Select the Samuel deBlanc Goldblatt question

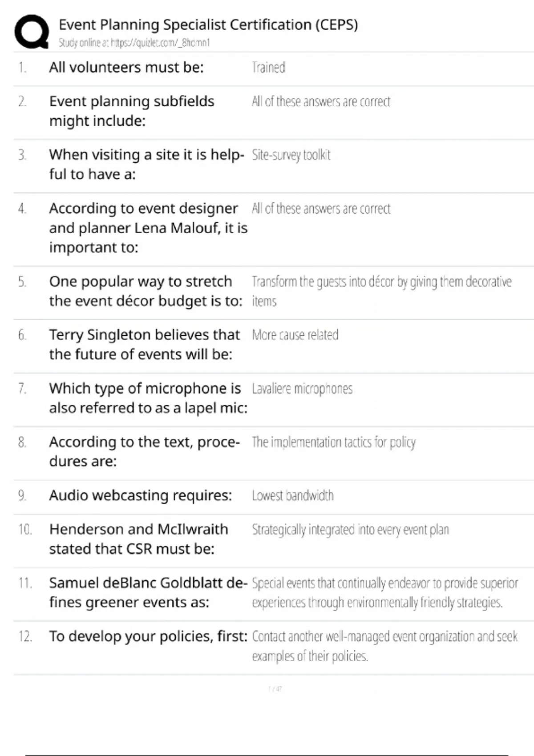(148, 592)
